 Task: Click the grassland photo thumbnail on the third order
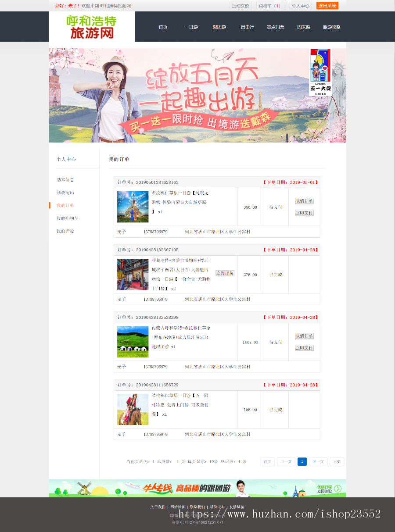tap(133, 342)
